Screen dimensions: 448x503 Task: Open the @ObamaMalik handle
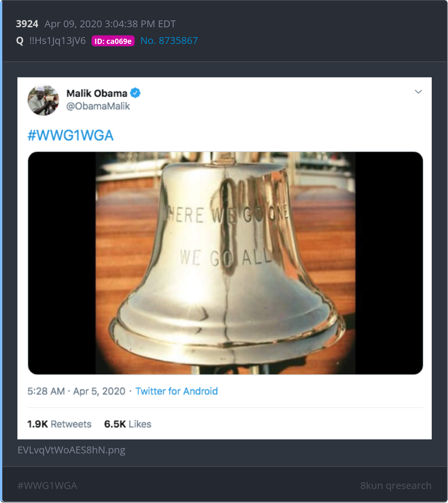point(98,106)
